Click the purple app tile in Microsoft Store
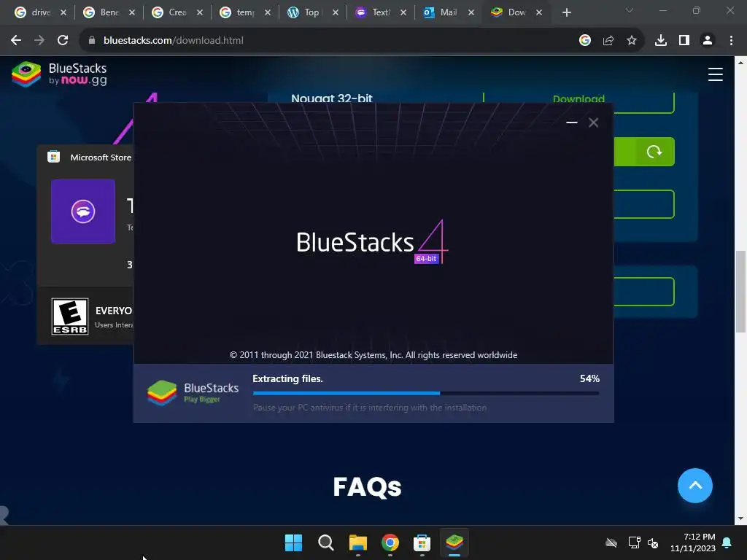The image size is (747, 560). pos(83,211)
